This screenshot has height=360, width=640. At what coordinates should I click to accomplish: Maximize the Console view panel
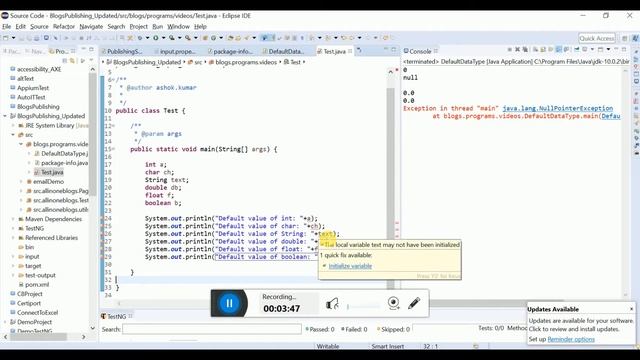tap(624, 49)
